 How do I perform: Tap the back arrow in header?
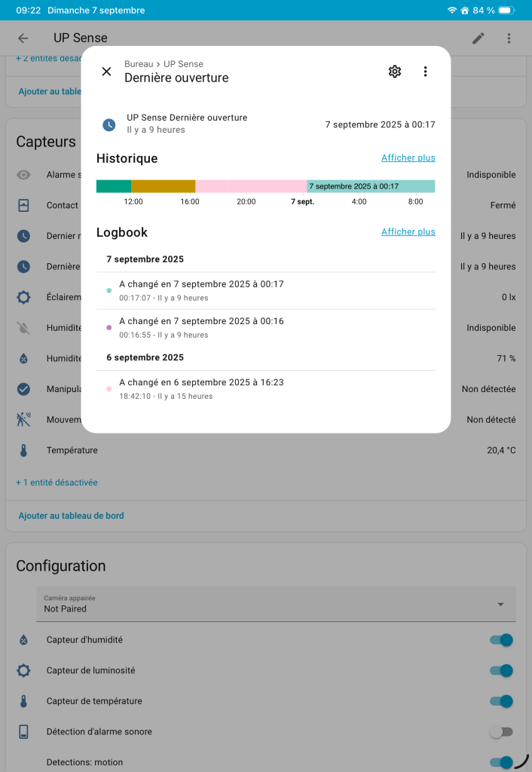(23, 38)
